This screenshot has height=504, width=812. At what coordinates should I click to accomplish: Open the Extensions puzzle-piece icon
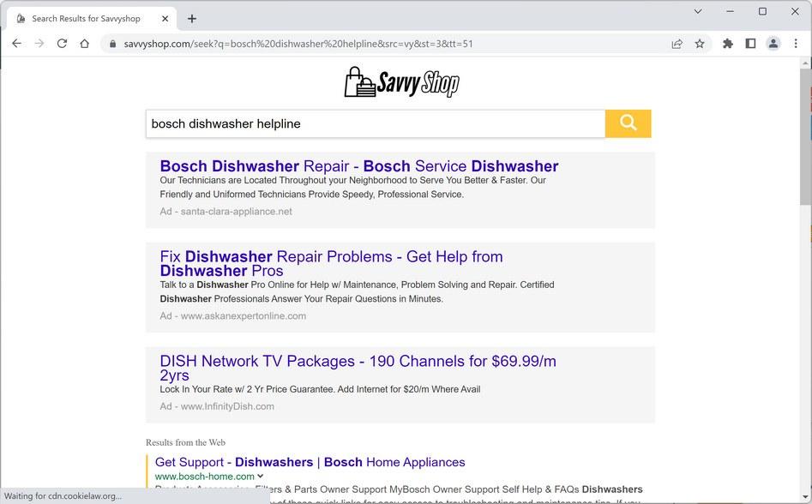point(728,44)
